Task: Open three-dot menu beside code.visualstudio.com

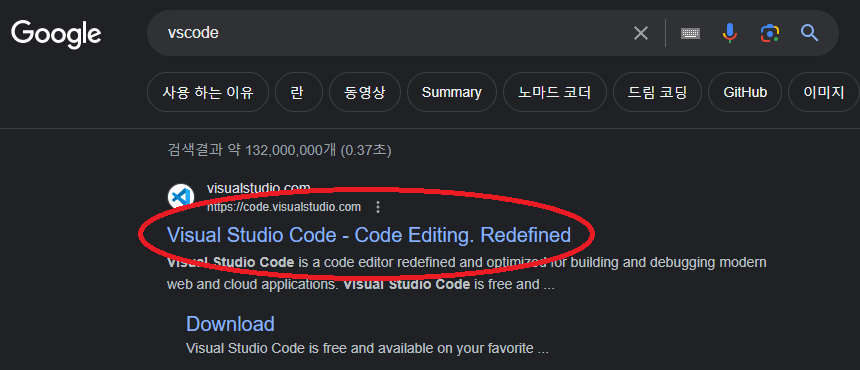Action: [377, 207]
